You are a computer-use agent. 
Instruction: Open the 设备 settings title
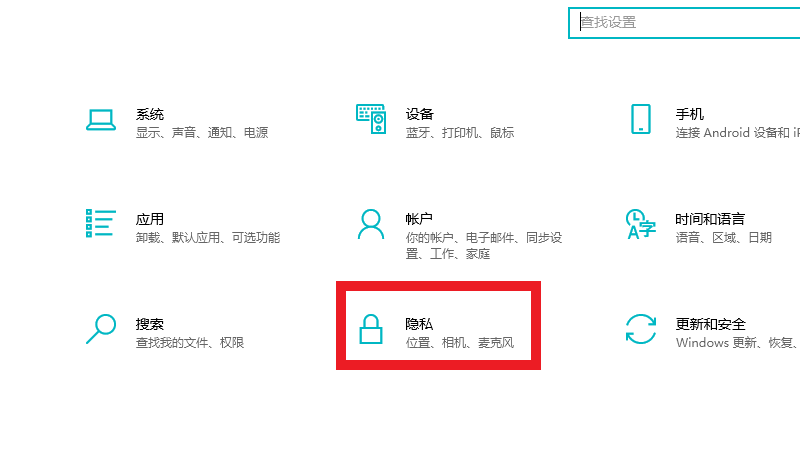pyautogui.click(x=420, y=114)
